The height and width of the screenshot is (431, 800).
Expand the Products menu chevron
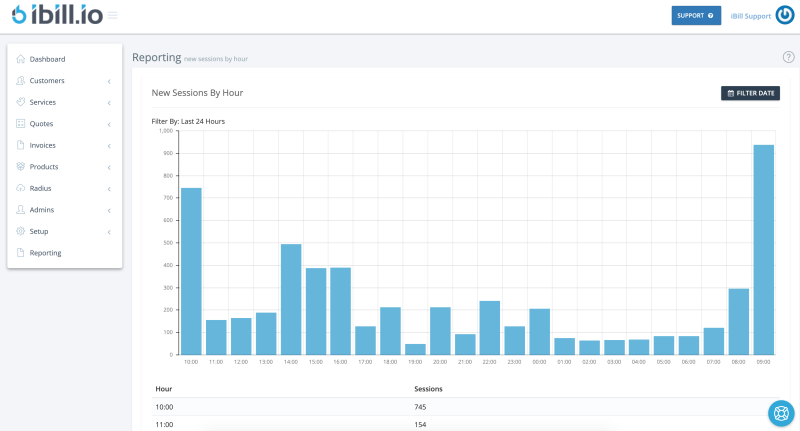[x=109, y=167]
